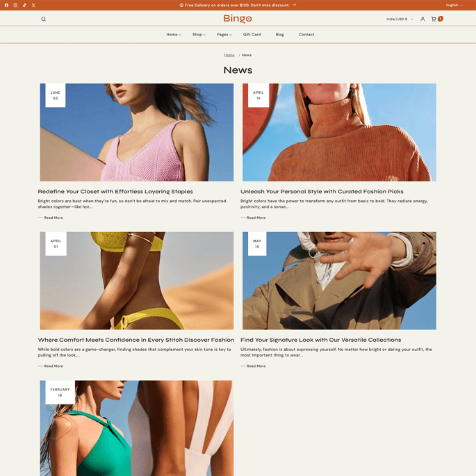Image resolution: width=476 pixels, height=476 pixels.
Task: Click the Bingo logo
Action: 238,19
